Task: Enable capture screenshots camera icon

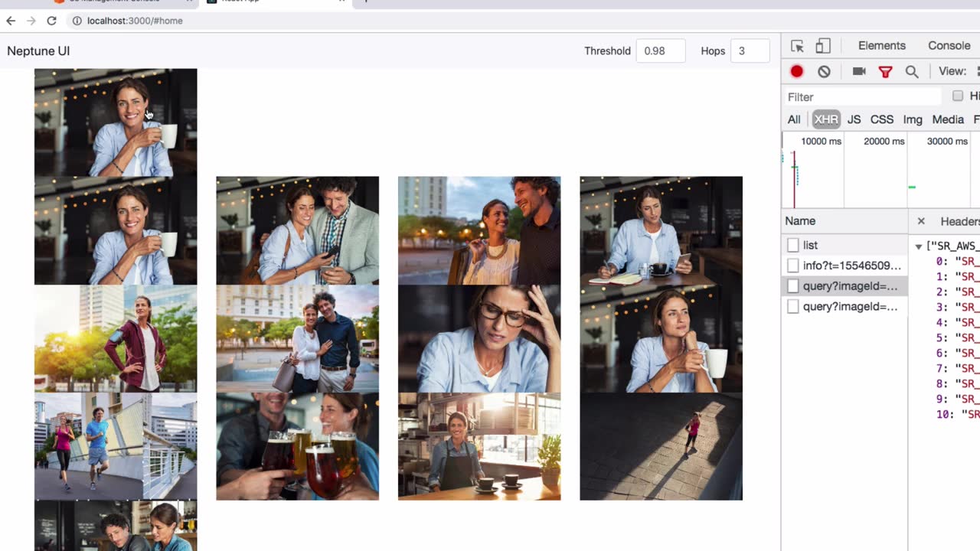Action: (859, 71)
